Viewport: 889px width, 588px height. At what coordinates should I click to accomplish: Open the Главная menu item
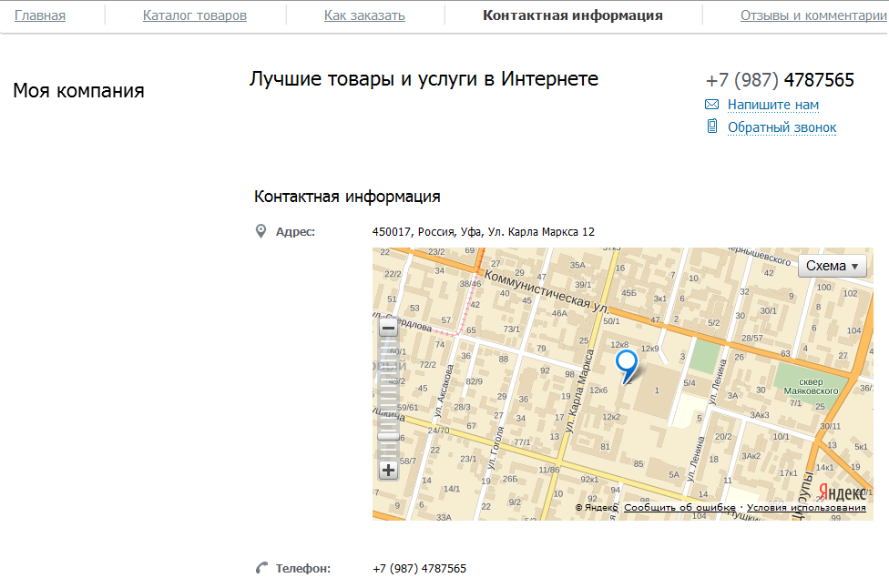[x=39, y=15]
